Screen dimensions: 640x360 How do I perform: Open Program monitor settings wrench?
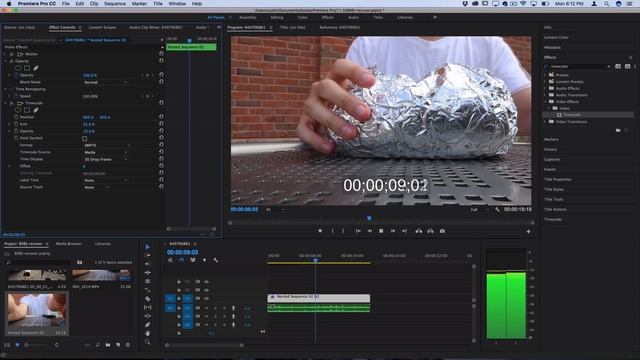[x=497, y=209]
